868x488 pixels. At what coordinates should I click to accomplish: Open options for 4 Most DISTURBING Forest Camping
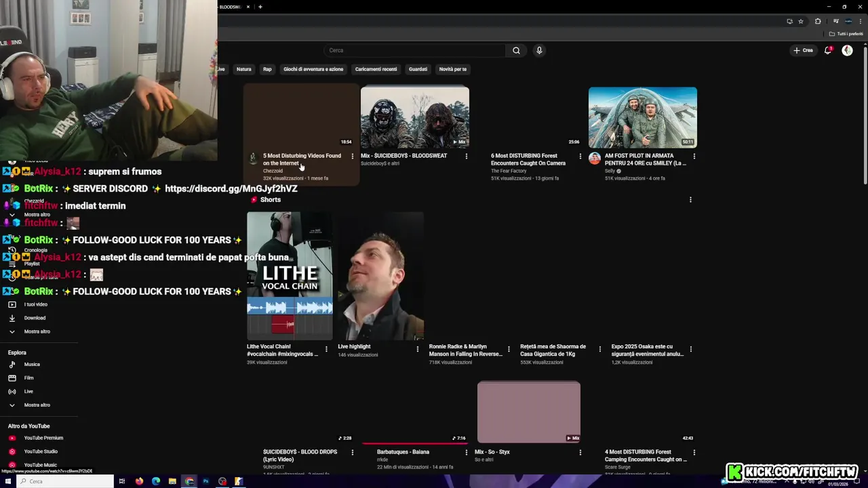(694, 452)
